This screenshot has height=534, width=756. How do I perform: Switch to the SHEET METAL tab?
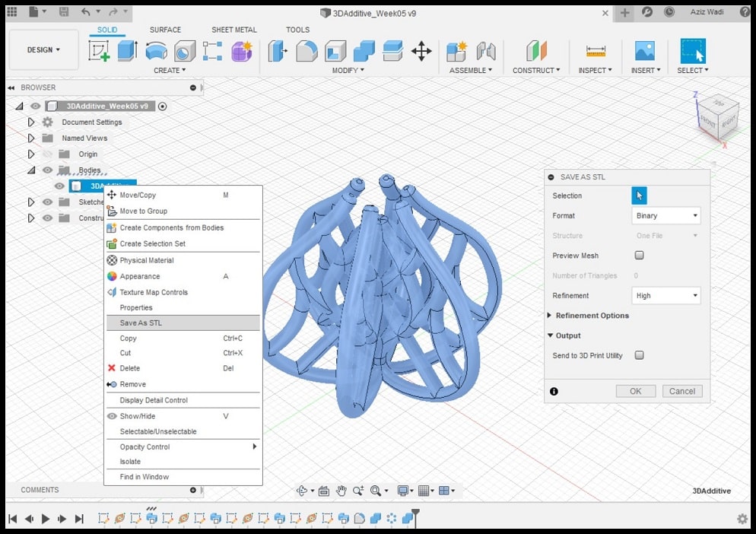[233, 30]
